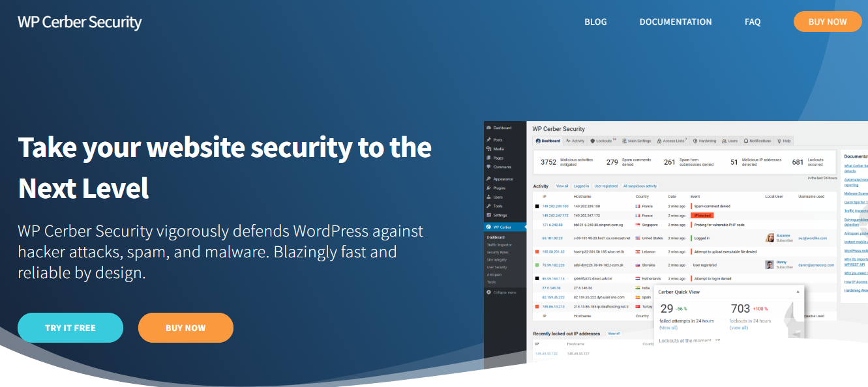Open Traffic Inspector submenu item
The height and width of the screenshot is (387, 868).
500,245
